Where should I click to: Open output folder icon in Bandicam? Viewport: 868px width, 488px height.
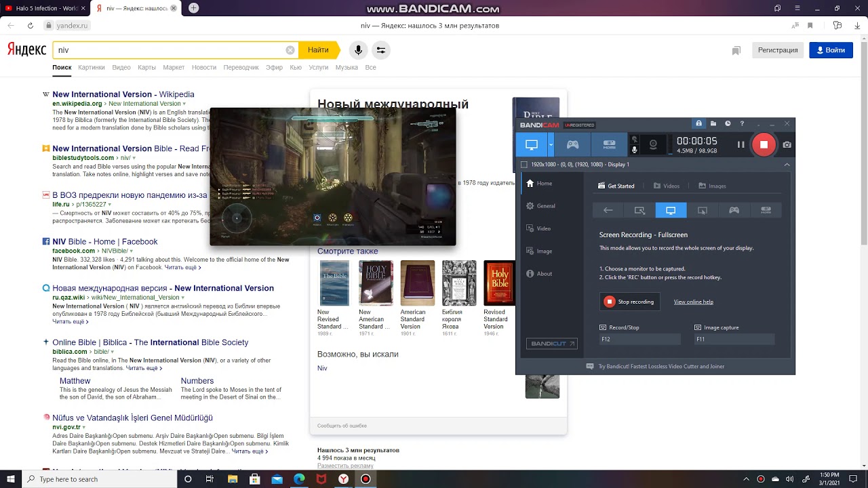tap(713, 124)
